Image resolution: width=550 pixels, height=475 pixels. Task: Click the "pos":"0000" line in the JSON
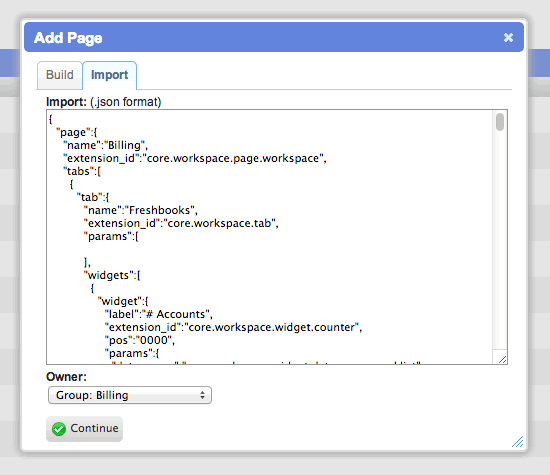coord(140,340)
